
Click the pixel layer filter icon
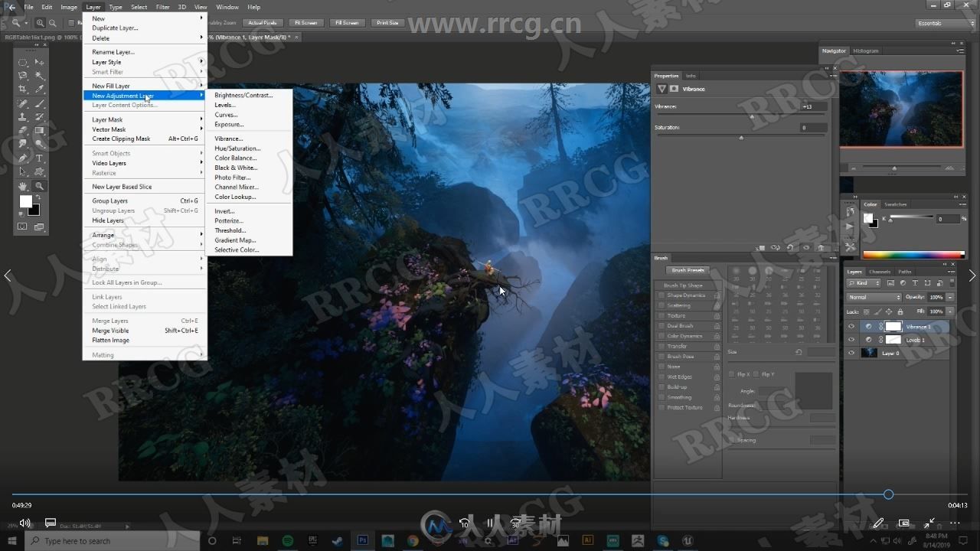890,283
